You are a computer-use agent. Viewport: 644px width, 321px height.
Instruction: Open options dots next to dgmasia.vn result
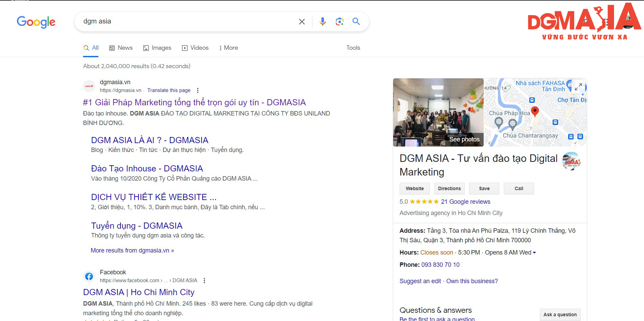(x=197, y=90)
